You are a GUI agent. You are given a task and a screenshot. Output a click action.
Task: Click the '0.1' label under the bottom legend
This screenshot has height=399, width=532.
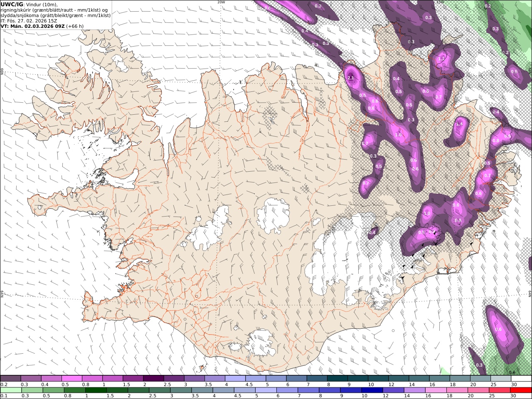[x=4, y=396]
